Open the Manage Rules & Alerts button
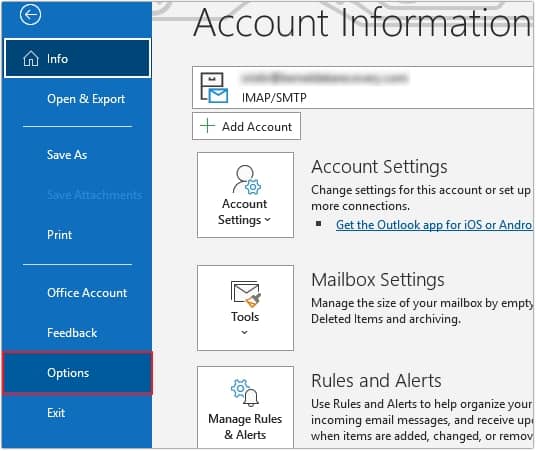The width and height of the screenshot is (536, 451). click(x=245, y=407)
